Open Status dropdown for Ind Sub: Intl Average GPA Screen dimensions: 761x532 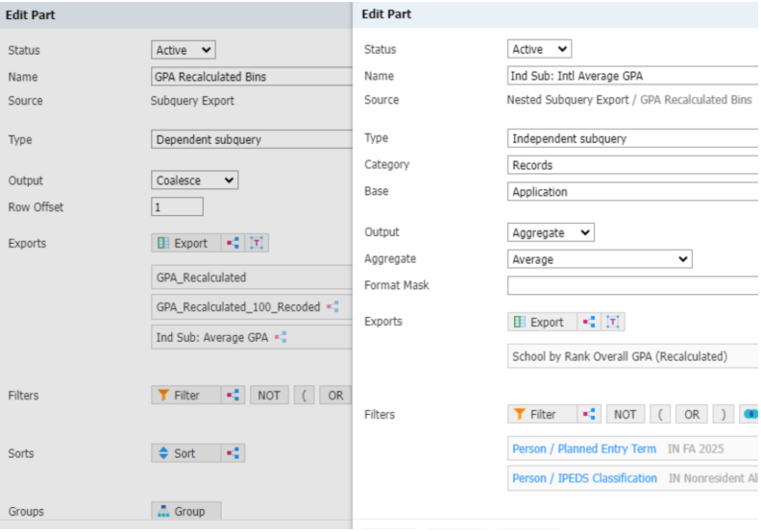540,49
